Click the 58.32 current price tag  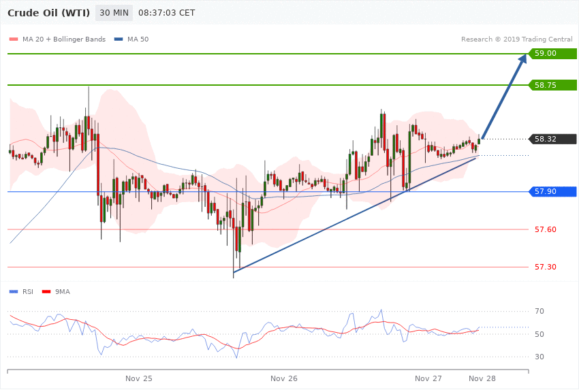552,139
